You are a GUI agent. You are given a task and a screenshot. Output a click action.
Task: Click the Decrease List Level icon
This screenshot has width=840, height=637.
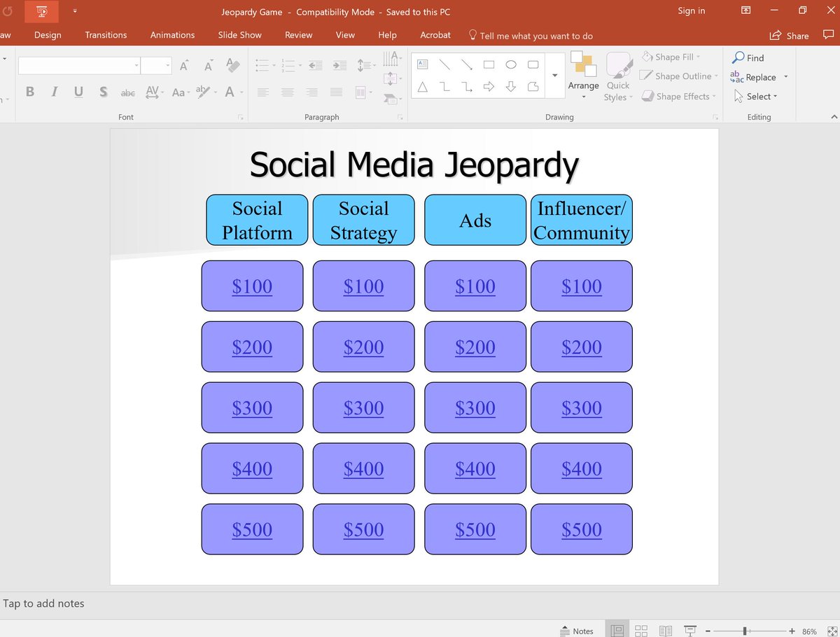(316, 65)
